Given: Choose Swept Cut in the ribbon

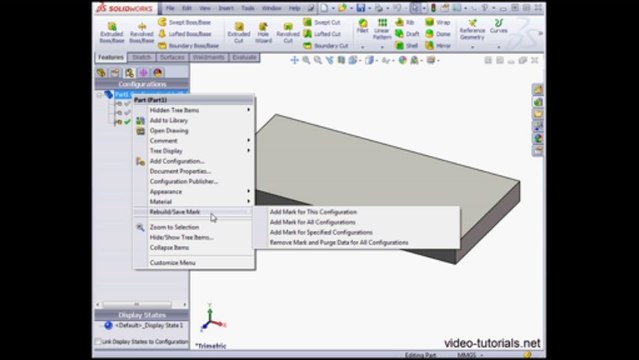Looking at the screenshot, I should click(322, 22).
